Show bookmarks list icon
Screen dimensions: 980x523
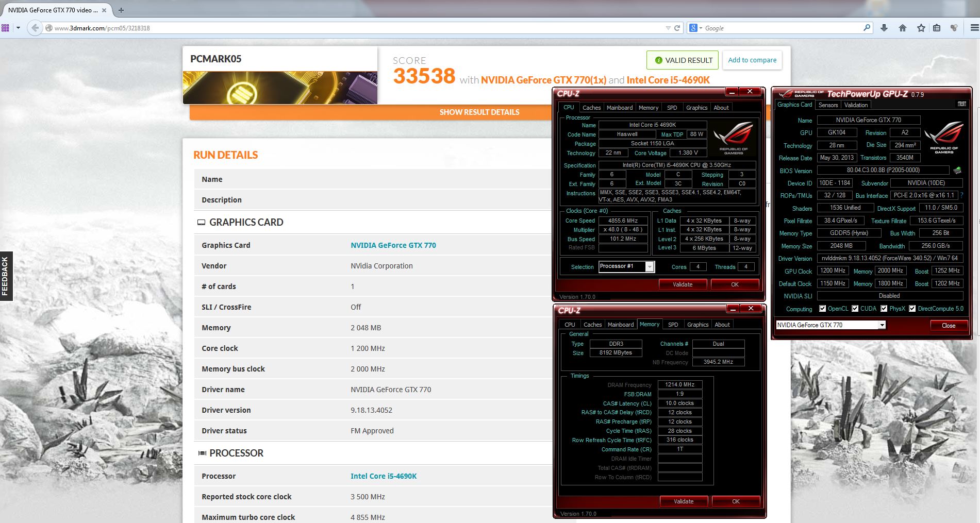point(937,28)
